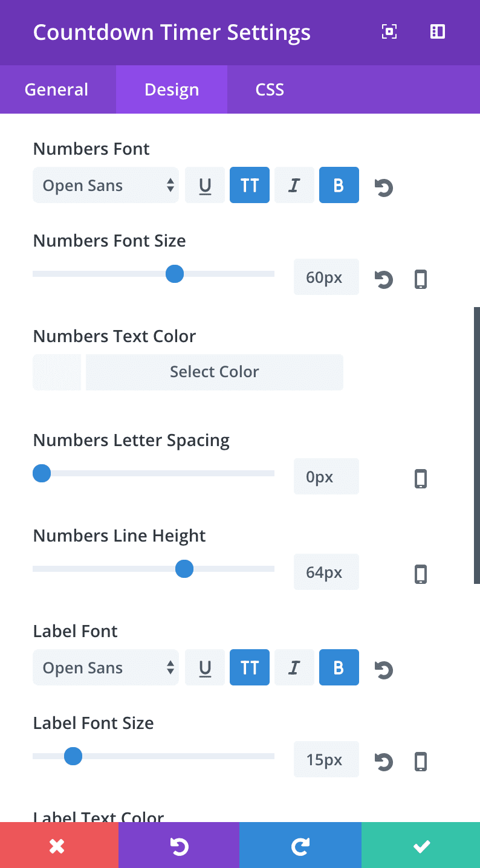This screenshot has height=868, width=480.
Task: Open the Label Font family dropdown
Action: click(x=106, y=667)
